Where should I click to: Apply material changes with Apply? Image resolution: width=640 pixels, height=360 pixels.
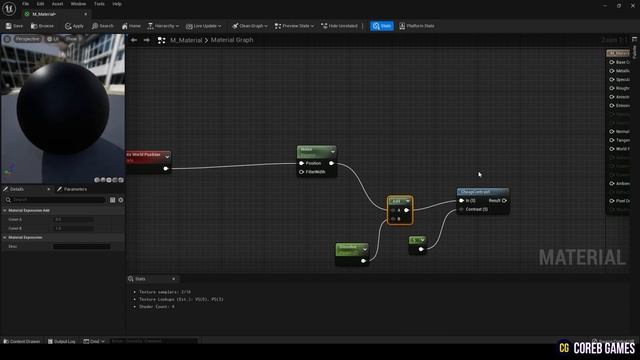(x=74, y=26)
